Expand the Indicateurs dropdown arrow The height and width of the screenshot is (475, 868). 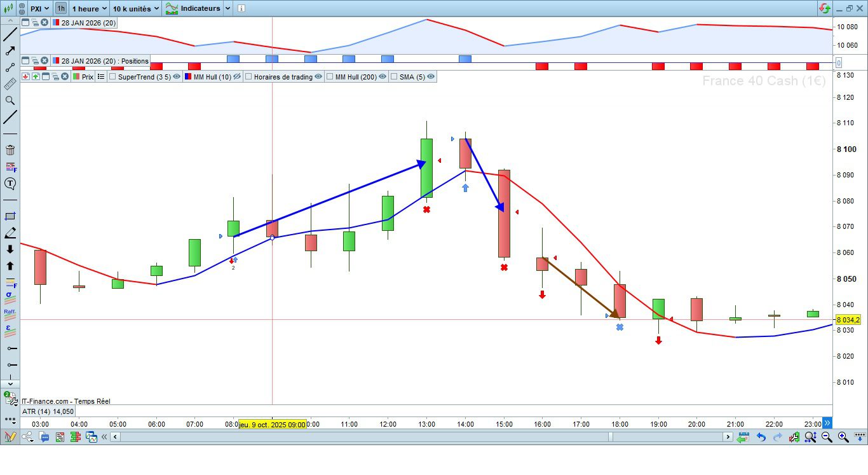(x=227, y=9)
